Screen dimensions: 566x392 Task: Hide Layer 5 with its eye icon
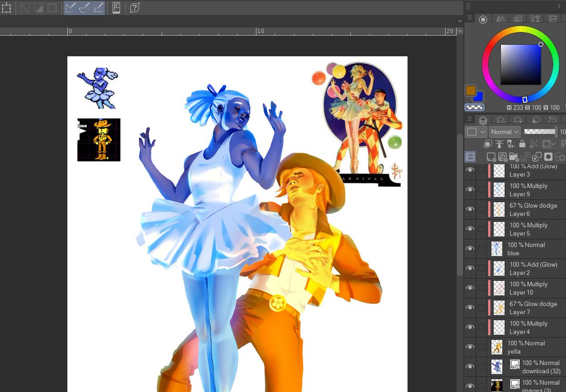point(470,229)
